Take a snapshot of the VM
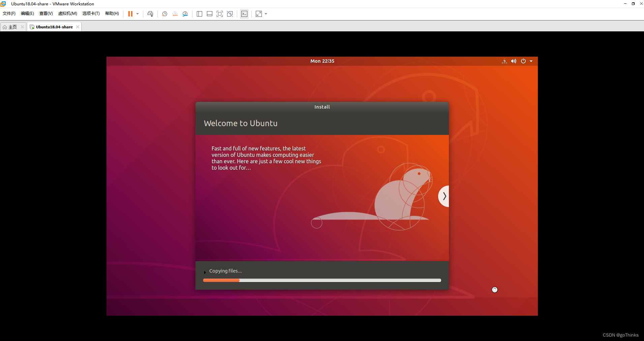This screenshot has width=644, height=341. (x=165, y=14)
